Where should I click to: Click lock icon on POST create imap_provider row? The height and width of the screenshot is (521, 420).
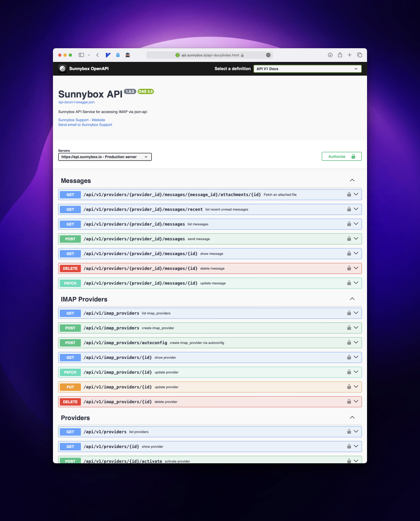(349, 328)
